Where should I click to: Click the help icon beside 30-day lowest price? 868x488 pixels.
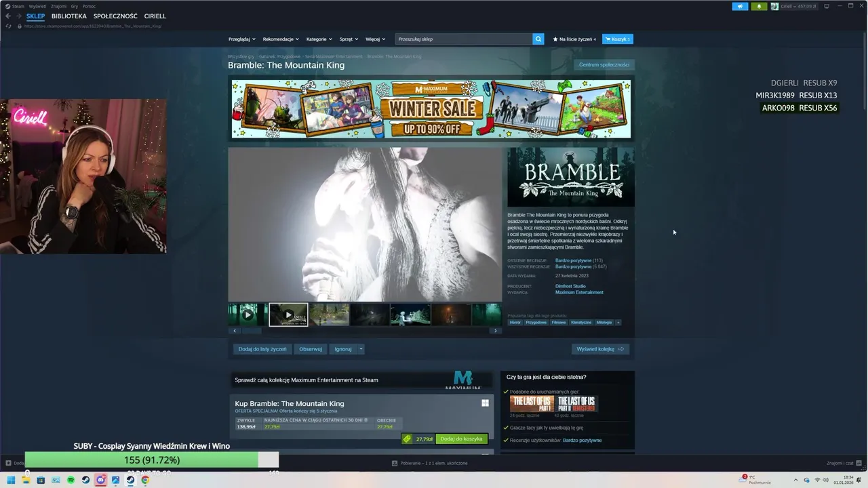pyautogui.click(x=366, y=420)
